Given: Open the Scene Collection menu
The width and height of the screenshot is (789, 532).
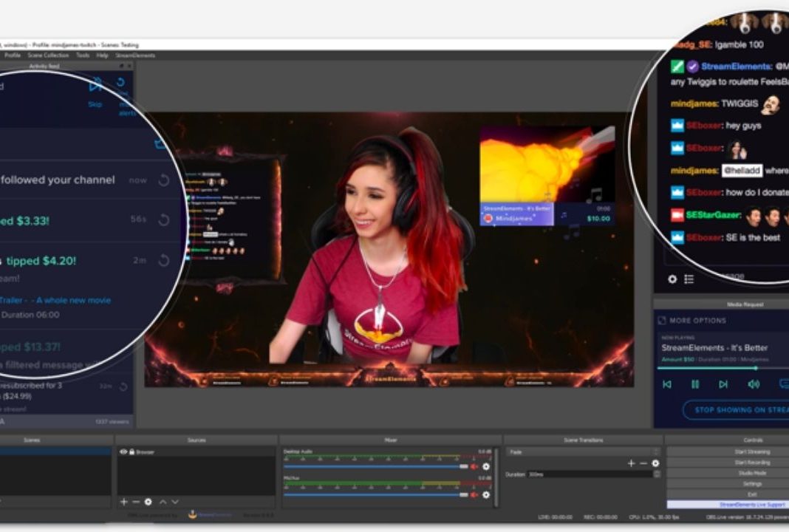Looking at the screenshot, I should (48, 55).
